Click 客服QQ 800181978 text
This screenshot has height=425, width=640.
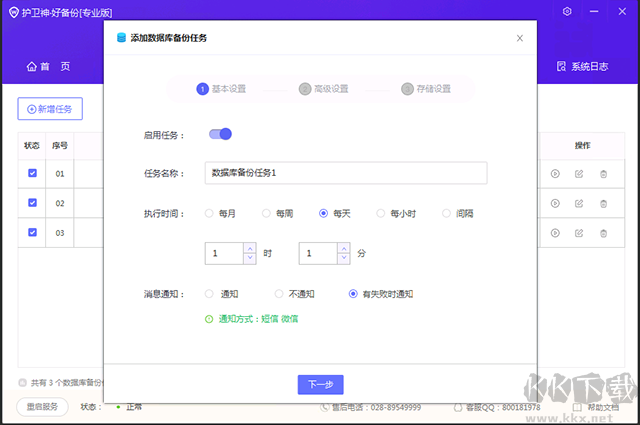click(x=503, y=407)
